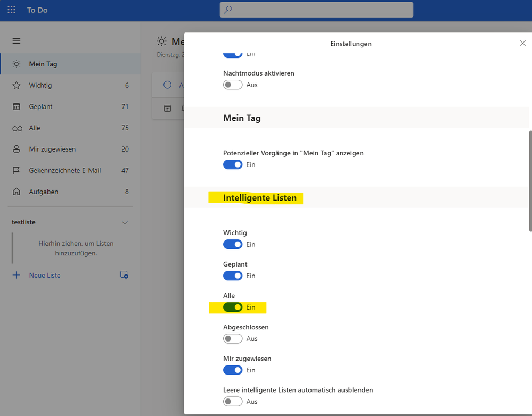Open the Alle list
This screenshot has height=416, width=532.
pyautogui.click(x=71, y=128)
